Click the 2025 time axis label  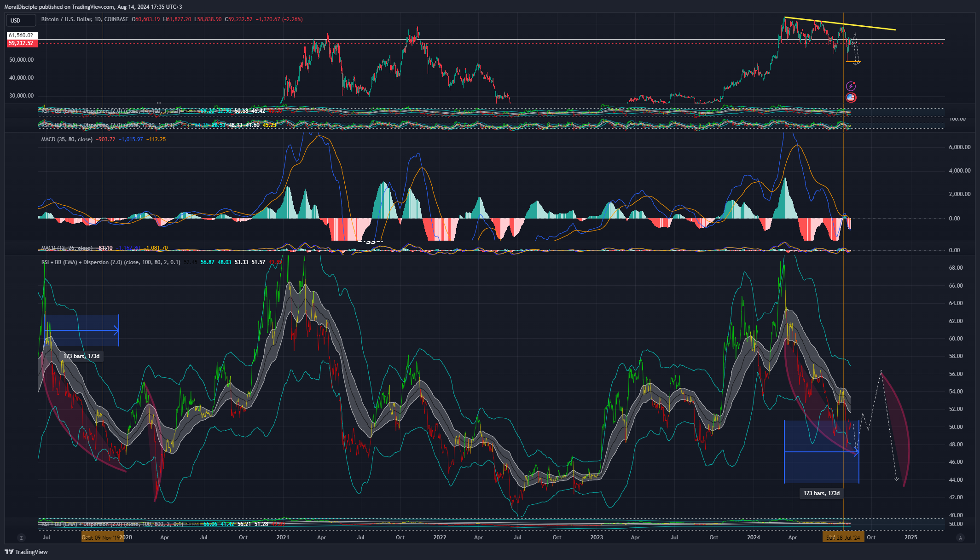point(910,537)
